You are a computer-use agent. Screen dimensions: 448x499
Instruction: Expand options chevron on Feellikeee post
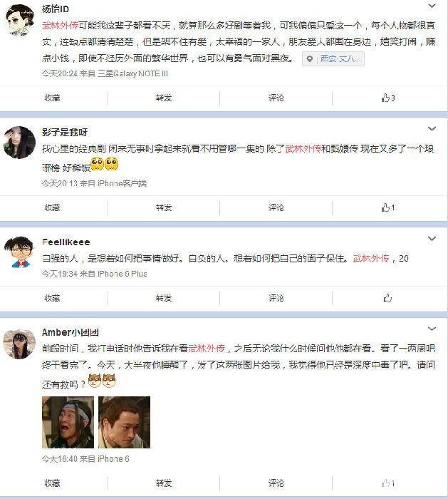click(432, 238)
